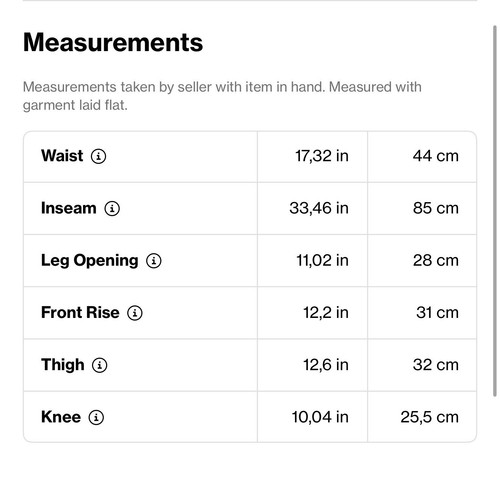This screenshot has height=489, width=500.
Task: Click the vertical scrollbar on the right
Action: (x=495, y=211)
